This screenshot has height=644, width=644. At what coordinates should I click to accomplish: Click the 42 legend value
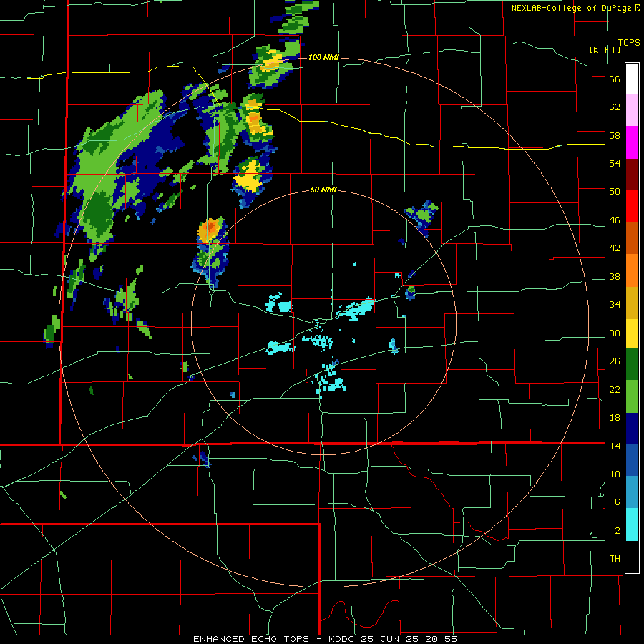pos(615,248)
